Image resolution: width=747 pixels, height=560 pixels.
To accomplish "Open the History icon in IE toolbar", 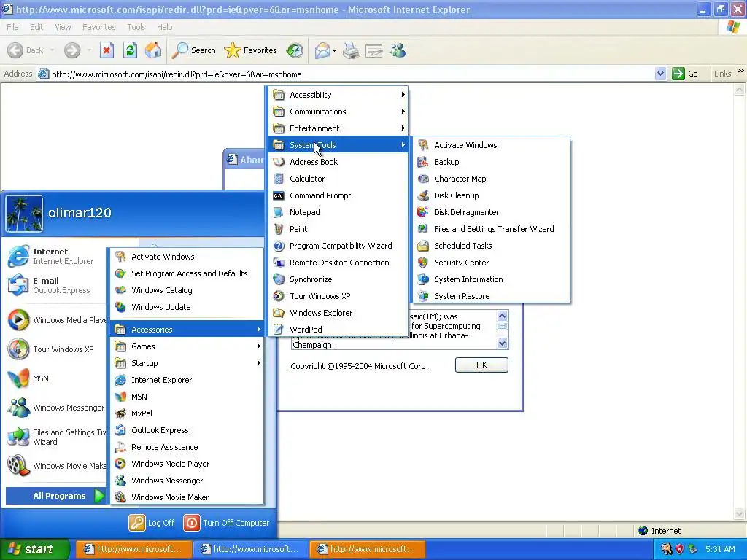I will [295, 50].
